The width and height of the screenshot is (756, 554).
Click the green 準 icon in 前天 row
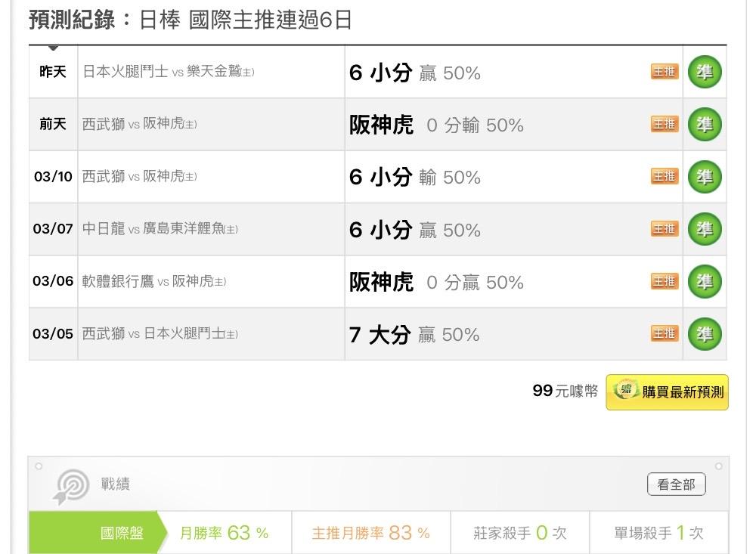[705, 125]
